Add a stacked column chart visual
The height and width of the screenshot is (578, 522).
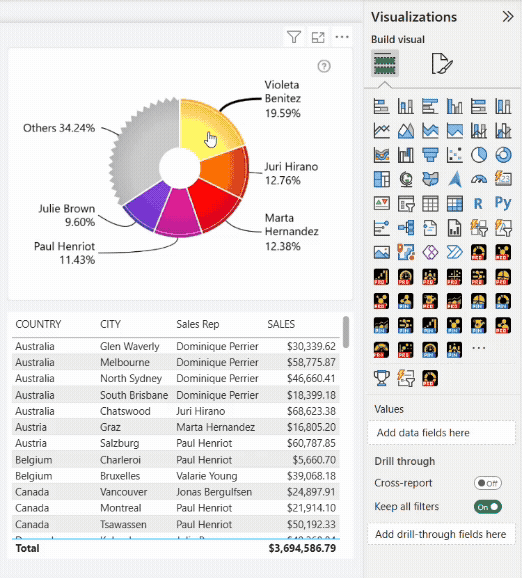click(406, 107)
